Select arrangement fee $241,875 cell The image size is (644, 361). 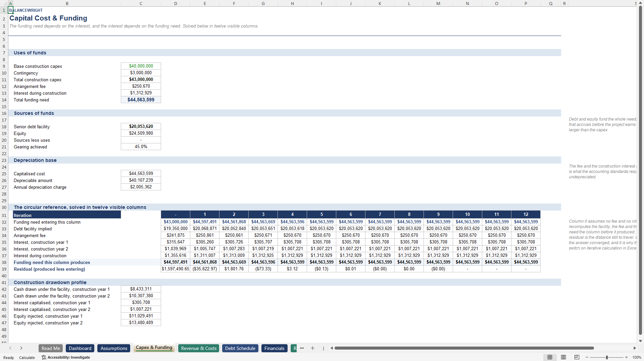(x=176, y=235)
